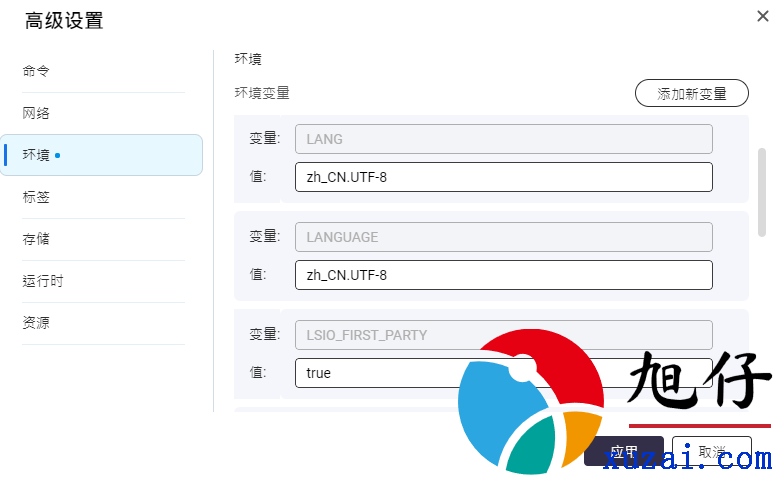Edit the true value field
The width and height of the screenshot is (778, 486).
(504, 373)
